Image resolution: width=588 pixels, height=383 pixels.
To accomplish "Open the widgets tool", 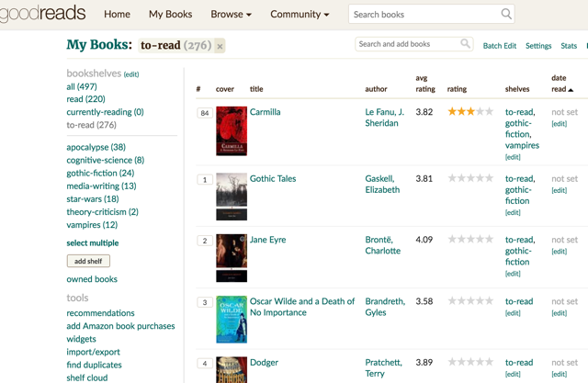I will [x=81, y=339].
